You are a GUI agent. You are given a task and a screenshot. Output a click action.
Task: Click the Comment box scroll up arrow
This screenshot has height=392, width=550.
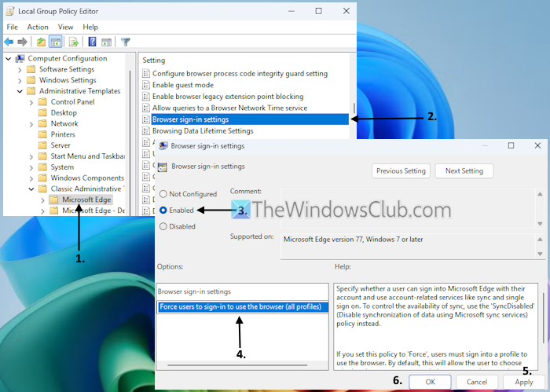coord(541,194)
